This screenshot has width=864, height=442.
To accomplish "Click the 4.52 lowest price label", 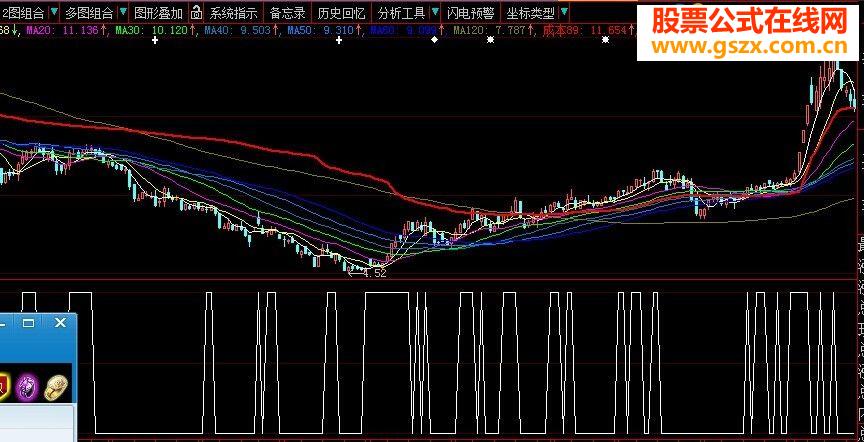I will [x=375, y=273].
